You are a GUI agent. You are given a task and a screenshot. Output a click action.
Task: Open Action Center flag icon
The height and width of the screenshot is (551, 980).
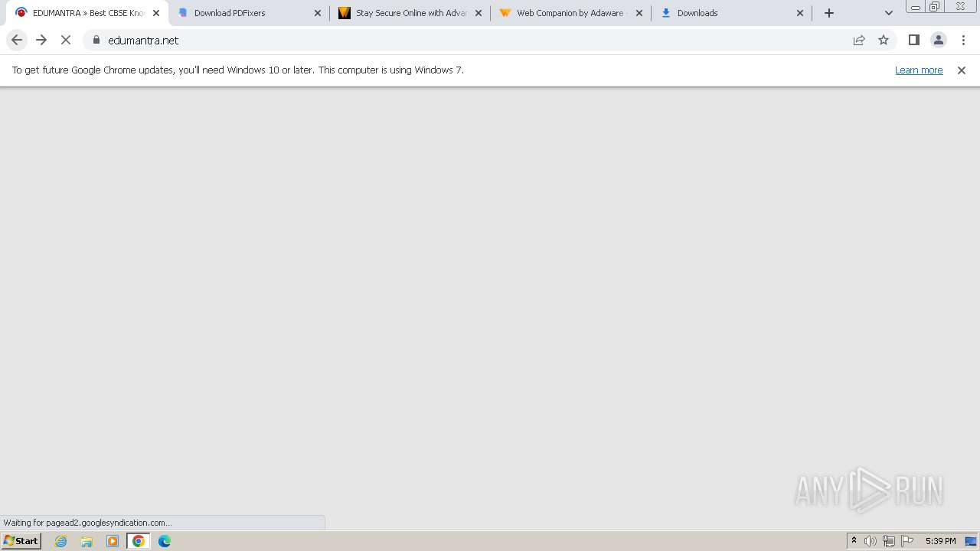[x=907, y=541]
